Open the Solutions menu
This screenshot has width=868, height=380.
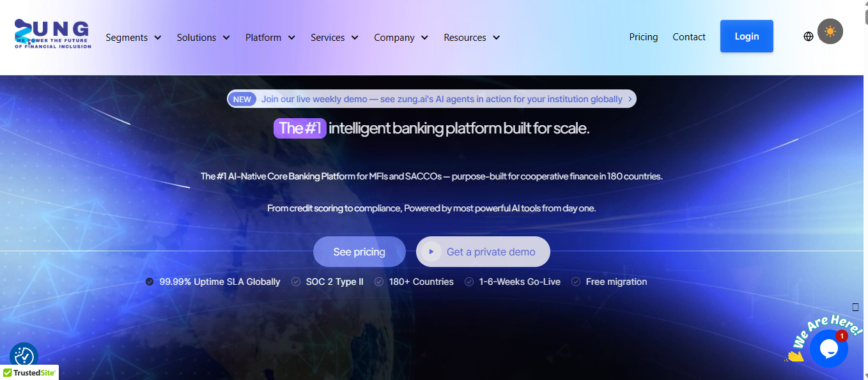pyautogui.click(x=203, y=38)
